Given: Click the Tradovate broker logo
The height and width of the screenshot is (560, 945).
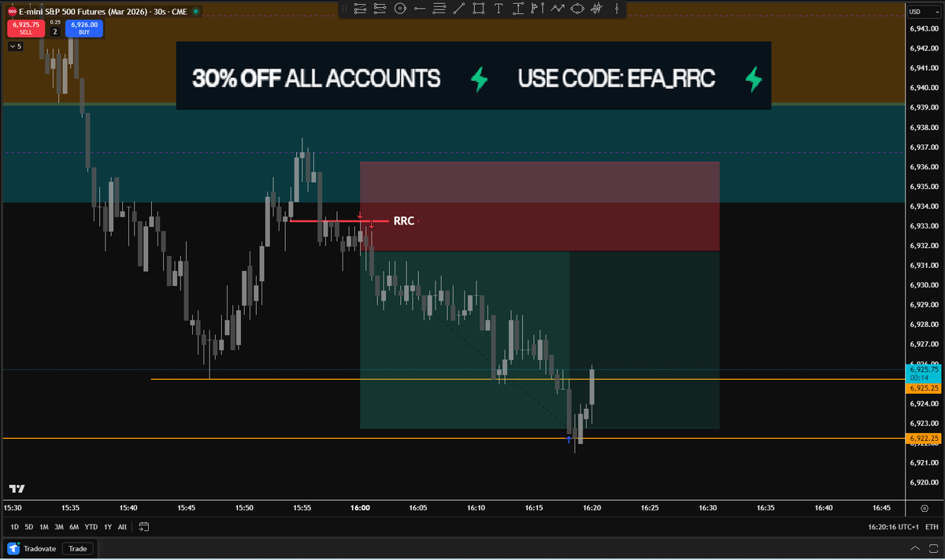Looking at the screenshot, I should (x=13, y=548).
